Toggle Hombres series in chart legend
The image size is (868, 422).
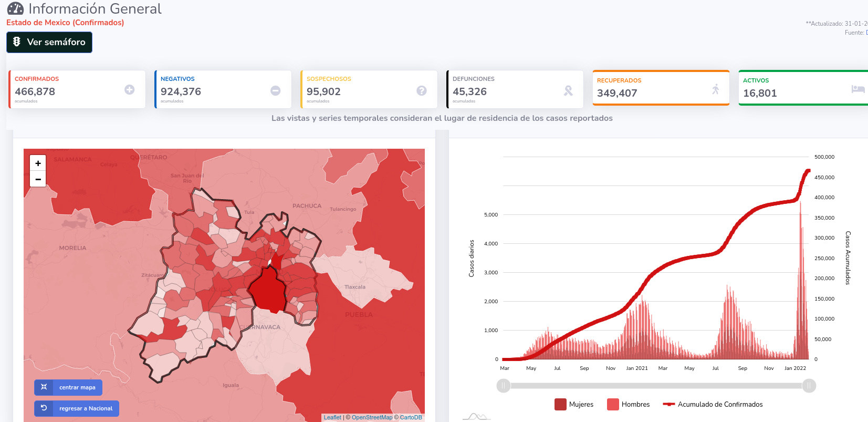pos(629,404)
